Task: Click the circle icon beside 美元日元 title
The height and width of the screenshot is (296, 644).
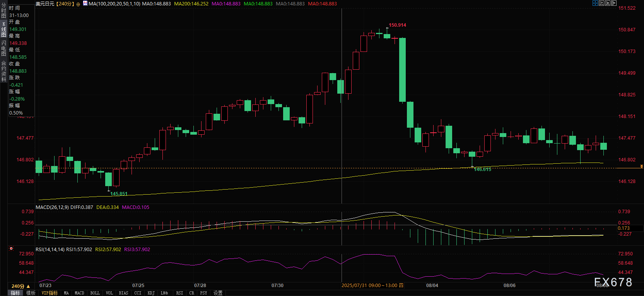Action: (x=79, y=4)
